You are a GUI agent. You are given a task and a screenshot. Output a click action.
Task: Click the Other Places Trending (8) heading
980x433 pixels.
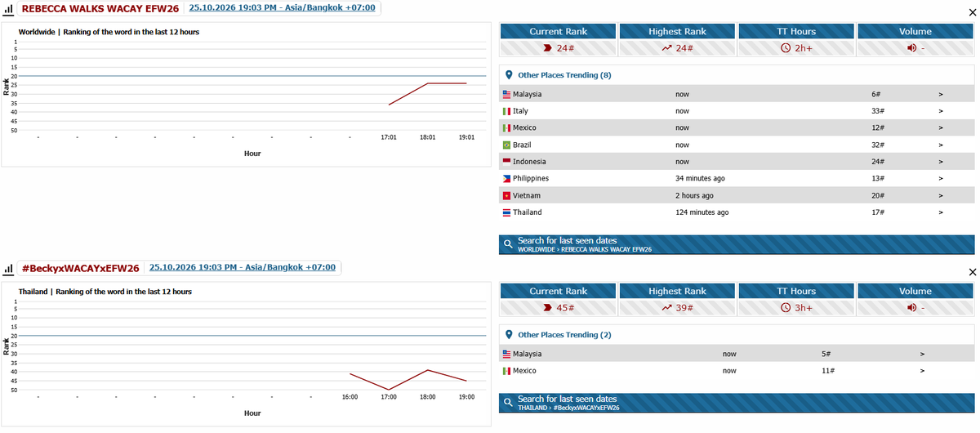pos(565,74)
